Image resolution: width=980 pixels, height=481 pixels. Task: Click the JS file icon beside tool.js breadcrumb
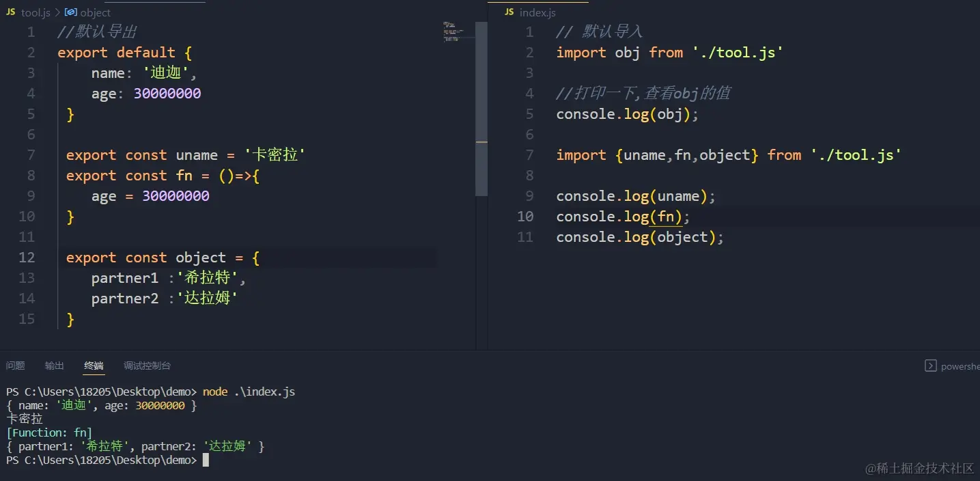point(10,12)
